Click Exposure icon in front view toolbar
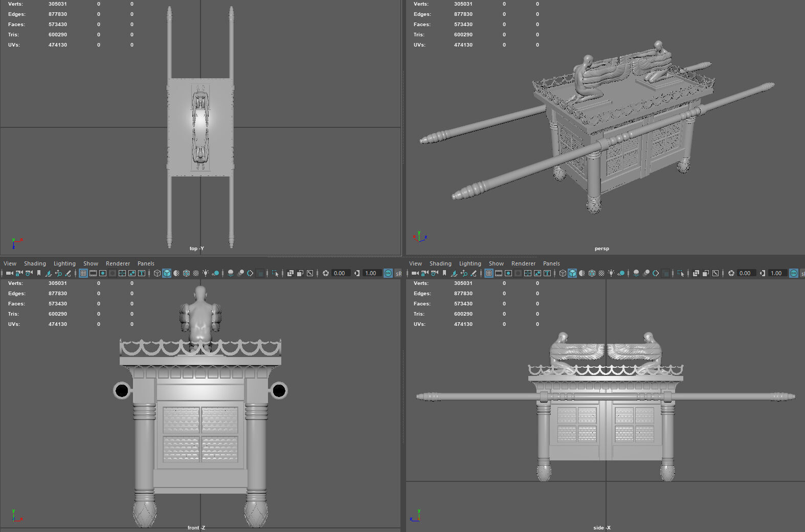The height and width of the screenshot is (532, 805). coord(326,273)
